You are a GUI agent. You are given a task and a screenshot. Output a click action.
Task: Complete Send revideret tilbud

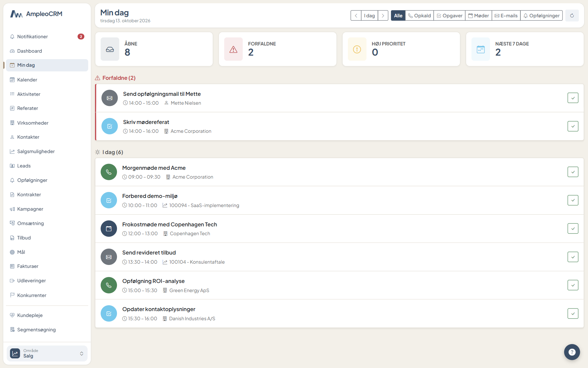coord(573,257)
